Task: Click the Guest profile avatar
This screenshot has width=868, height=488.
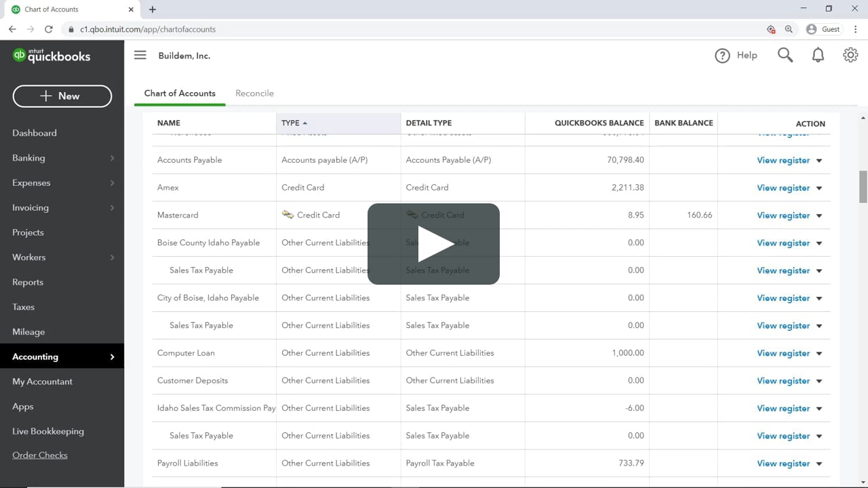Action: tap(811, 29)
